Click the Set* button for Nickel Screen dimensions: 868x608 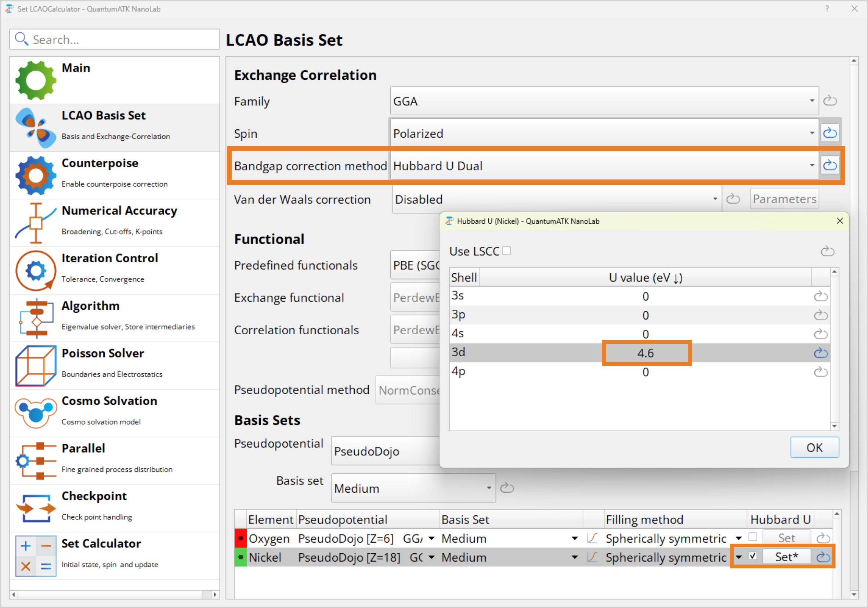point(786,557)
